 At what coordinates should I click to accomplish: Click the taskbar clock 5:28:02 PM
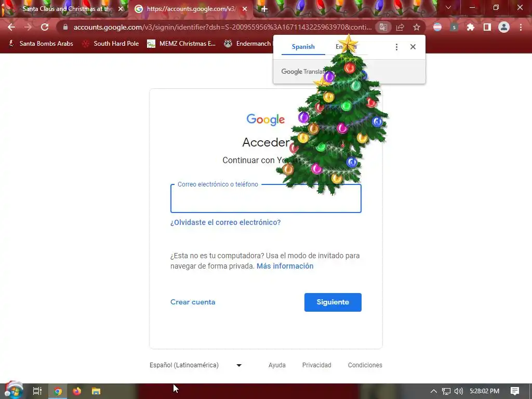coord(485,391)
